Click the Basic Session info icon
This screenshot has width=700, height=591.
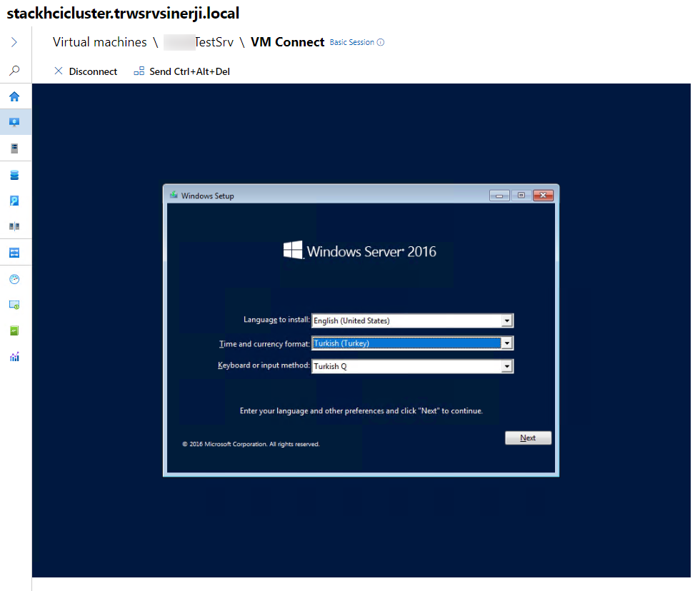380,42
